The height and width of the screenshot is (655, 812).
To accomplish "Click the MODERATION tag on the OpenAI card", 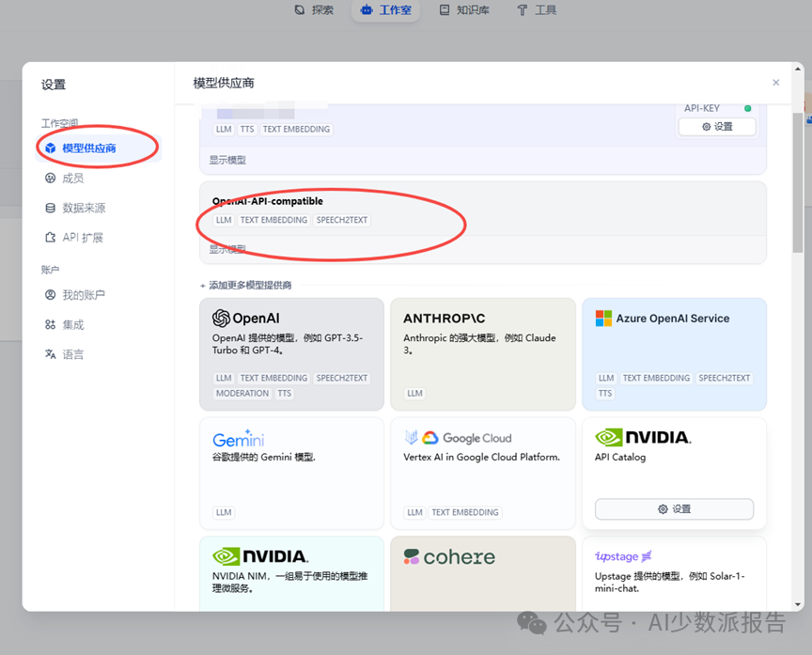I will click(x=242, y=394).
